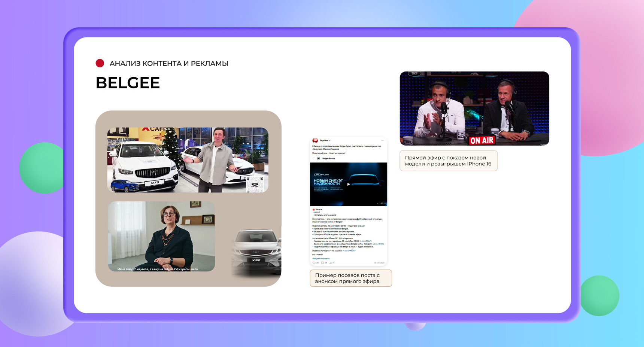Like the За рулем post (heart icon)
This screenshot has height=347, width=644.
[314, 263]
